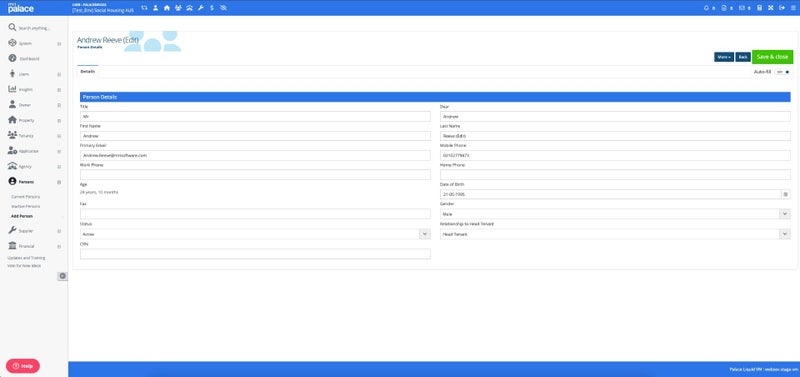The height and width of the screenshot is (377, 800).
Task: Click the Help button
Action: point(23,366)
